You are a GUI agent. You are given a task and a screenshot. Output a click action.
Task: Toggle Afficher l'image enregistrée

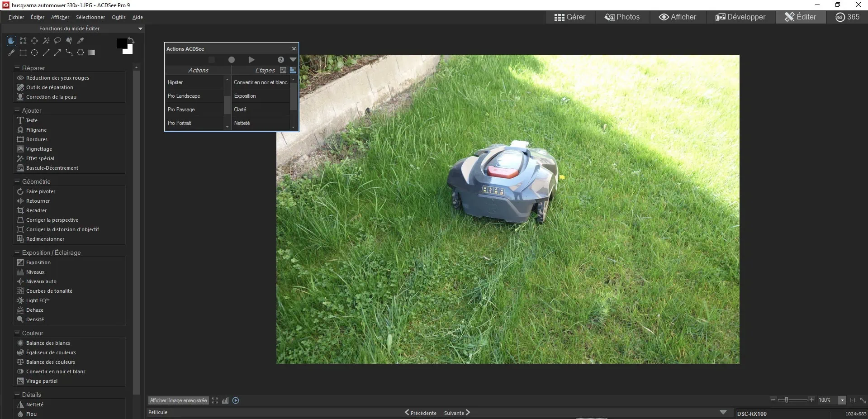178,400
